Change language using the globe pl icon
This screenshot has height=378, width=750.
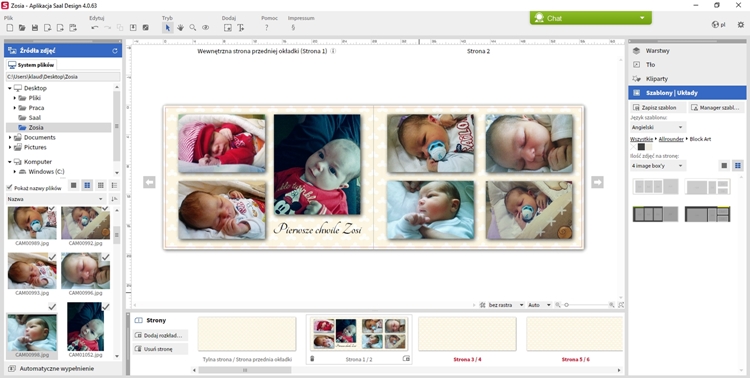point(718,24)
